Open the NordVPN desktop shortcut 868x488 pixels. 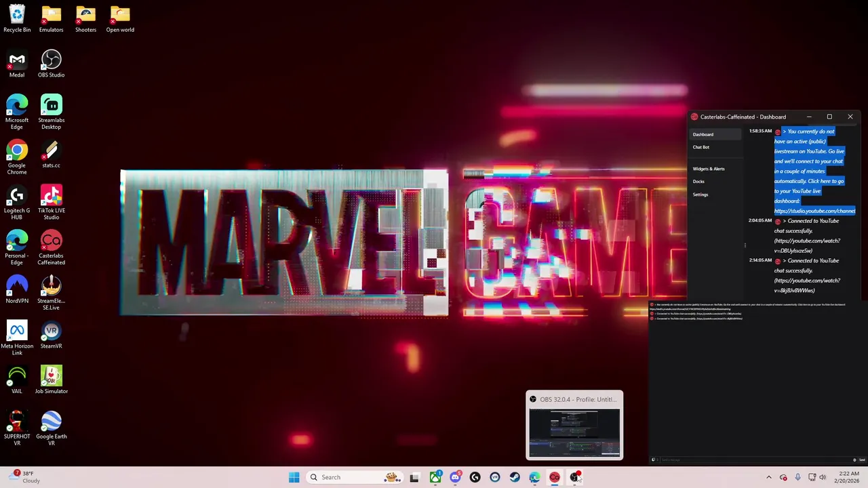pos(17,290)
